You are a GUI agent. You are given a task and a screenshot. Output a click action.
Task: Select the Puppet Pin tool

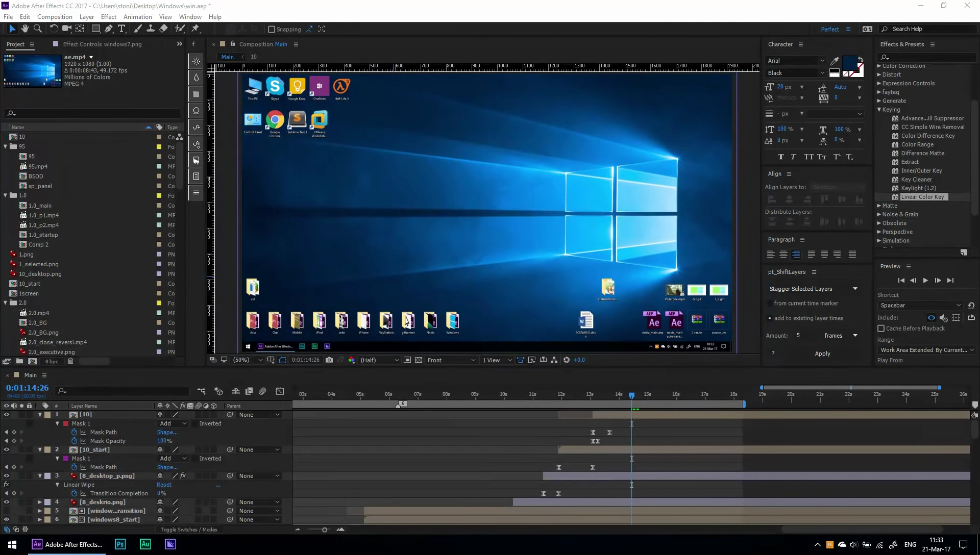tap(195, 29)
